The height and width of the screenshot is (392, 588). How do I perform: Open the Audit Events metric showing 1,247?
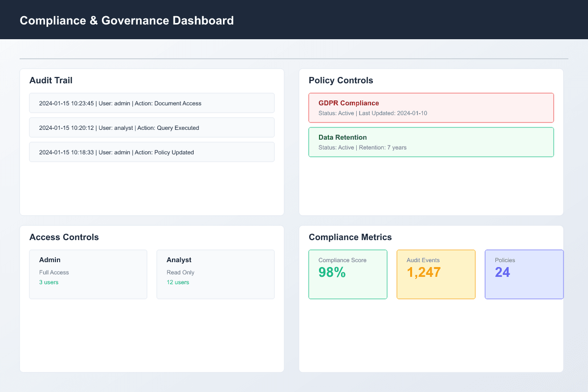tap(436, 274)
